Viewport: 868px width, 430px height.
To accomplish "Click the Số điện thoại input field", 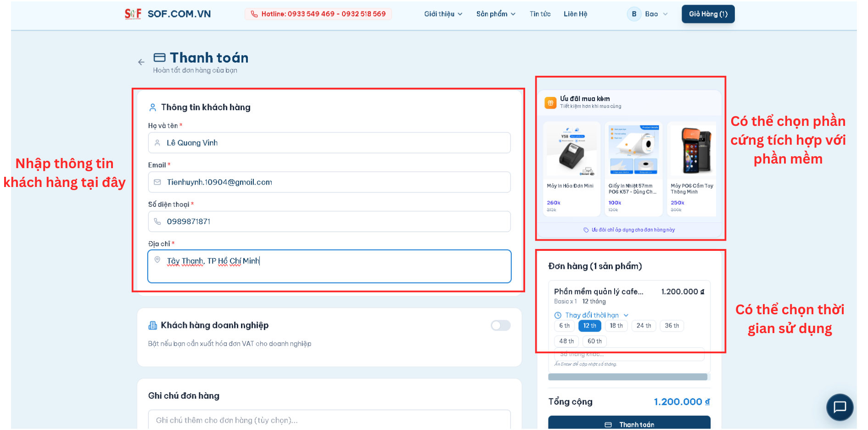I will point(329,221).
